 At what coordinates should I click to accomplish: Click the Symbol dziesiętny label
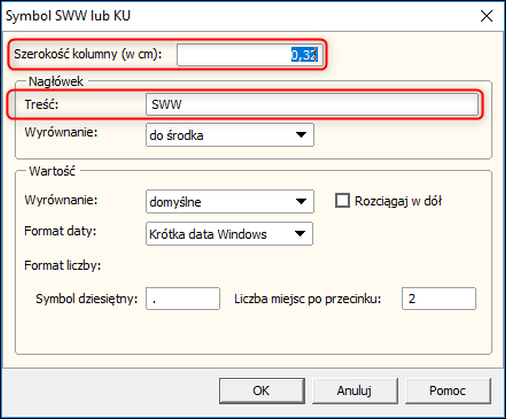(87, 299)
